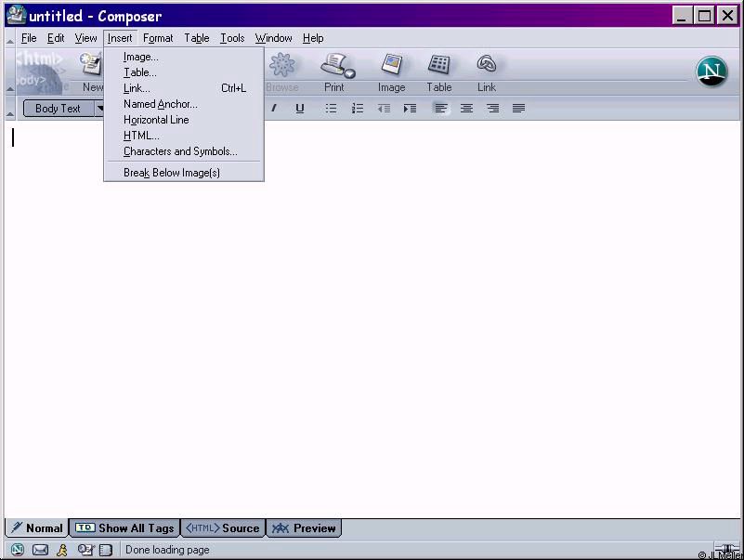Choose Break Below Image(s)
The width and height of the screenshot is (744, 560).
184,173
